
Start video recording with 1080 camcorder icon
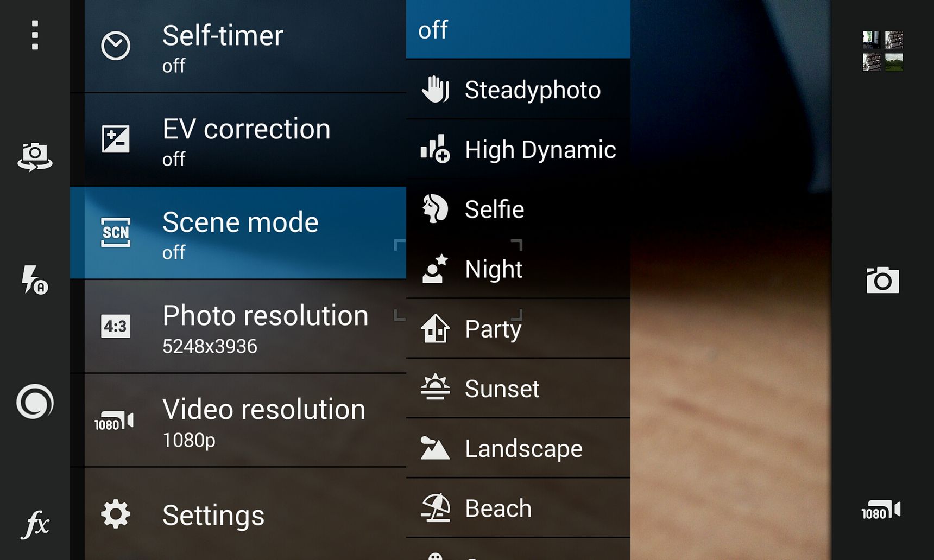click(881, 511)
